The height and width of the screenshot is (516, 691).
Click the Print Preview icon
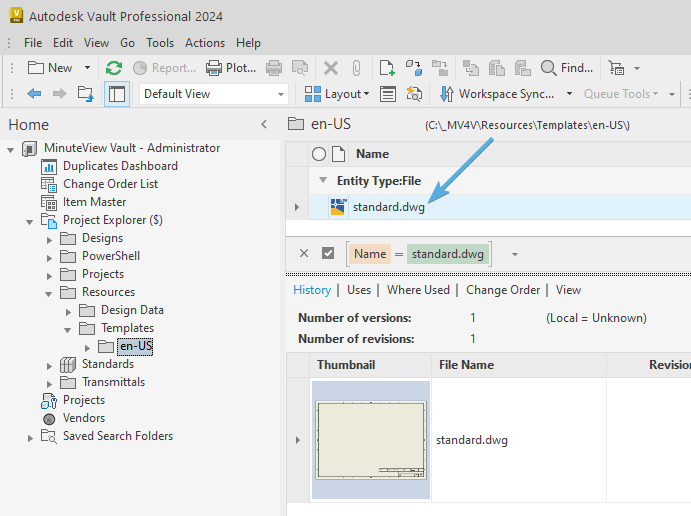pos(300,68)
